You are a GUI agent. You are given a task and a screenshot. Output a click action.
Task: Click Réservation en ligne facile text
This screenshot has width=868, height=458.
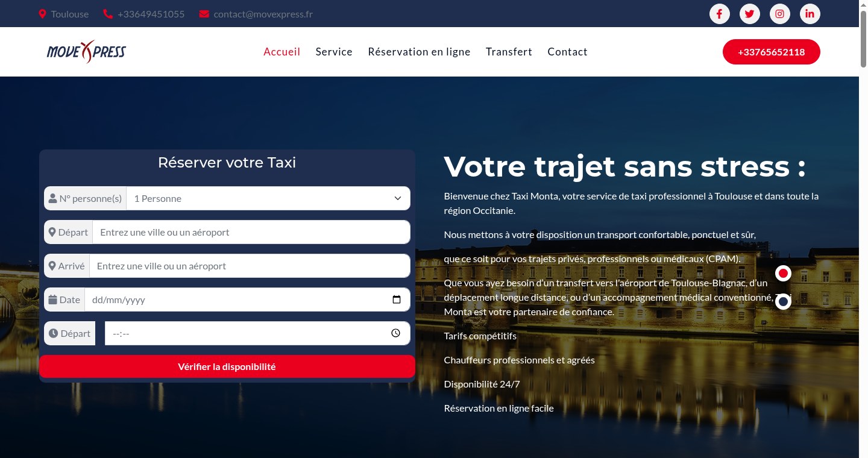pos(499,408)
